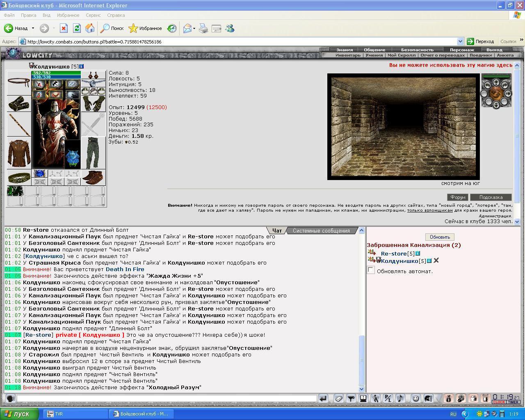Click the leather headband helmet slot
The width and height of the screenshot is (525, 420).
(19, 83)
